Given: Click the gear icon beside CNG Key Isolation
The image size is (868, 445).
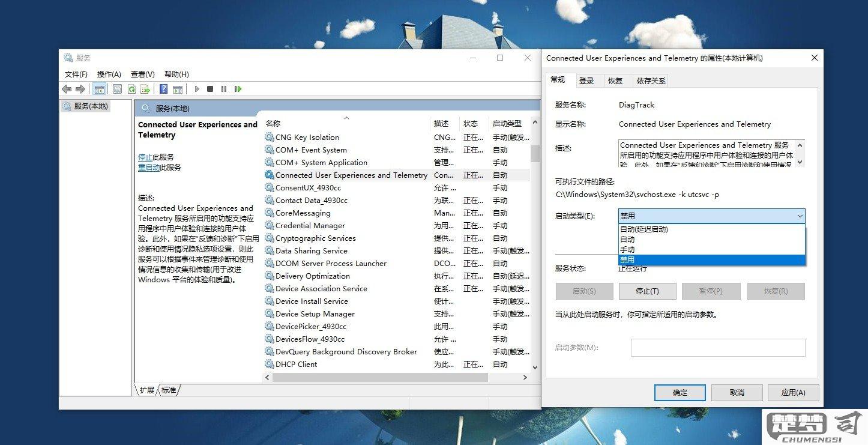Looking at the screenshot, I should click(x=269, y=137).
